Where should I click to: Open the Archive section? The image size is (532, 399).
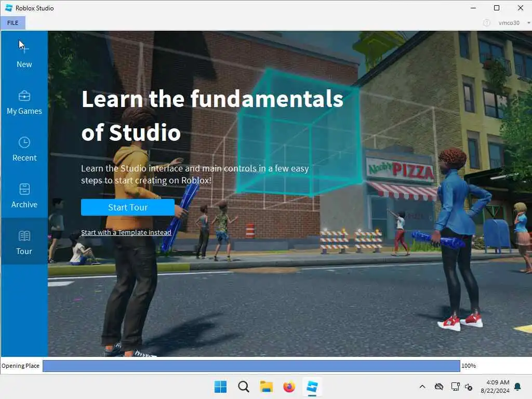coord(24,196)
